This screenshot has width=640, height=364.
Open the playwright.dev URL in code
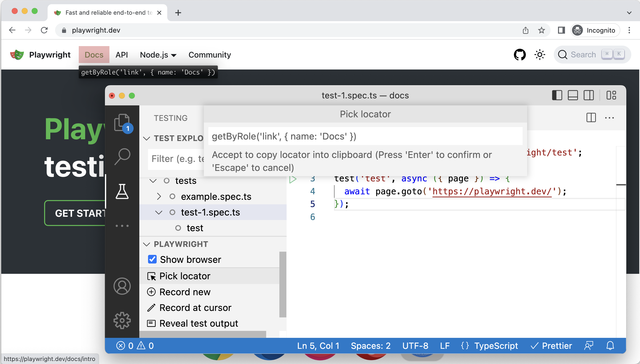pos(492,191)
